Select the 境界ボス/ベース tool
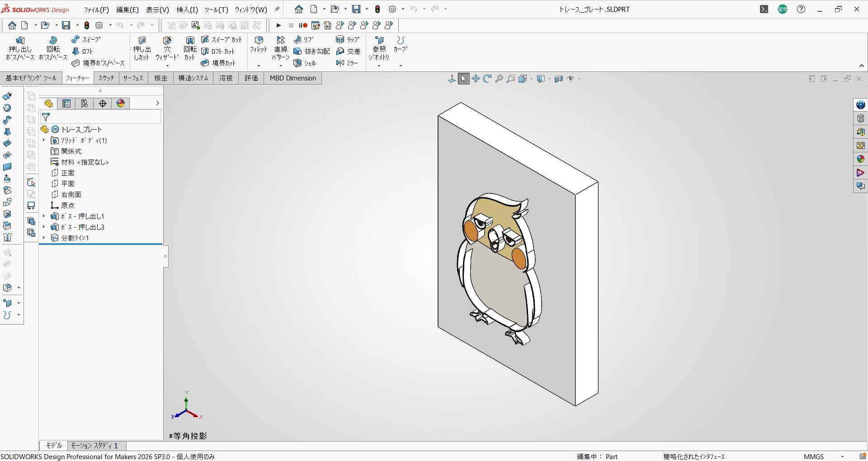 tap(98, 63)
